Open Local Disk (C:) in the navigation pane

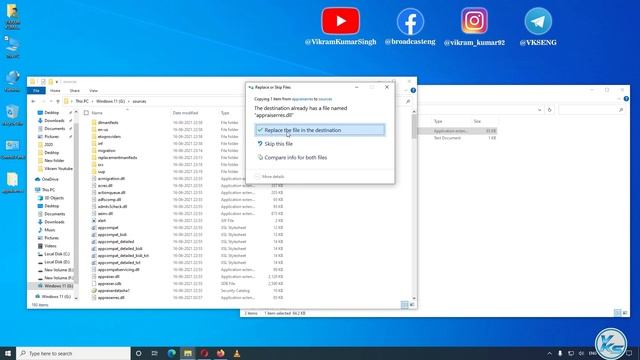pos(54,254)
